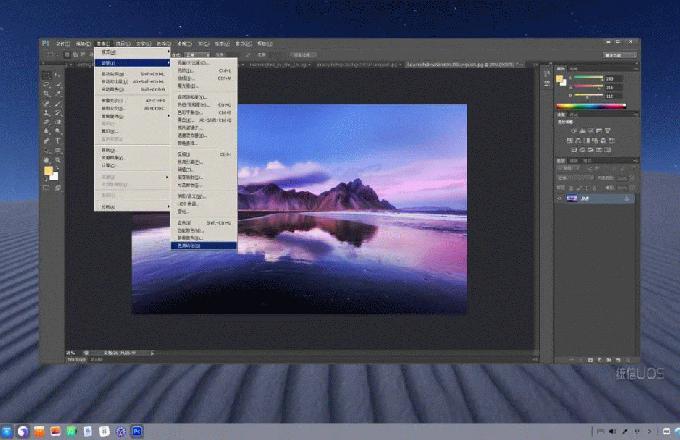Select the Zoom tool in the toolbox
Viewport: 680px width, 440px height.
click(58, 160)
